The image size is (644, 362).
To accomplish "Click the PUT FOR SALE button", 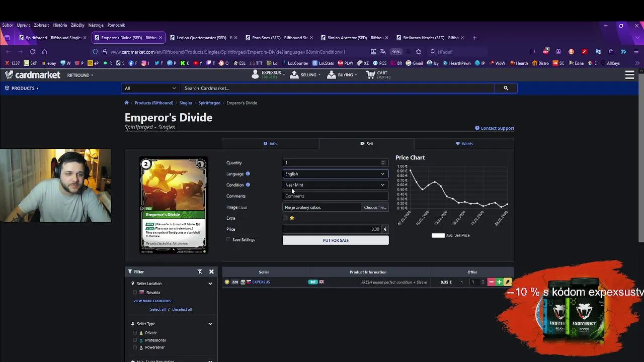I will point(336,240).
